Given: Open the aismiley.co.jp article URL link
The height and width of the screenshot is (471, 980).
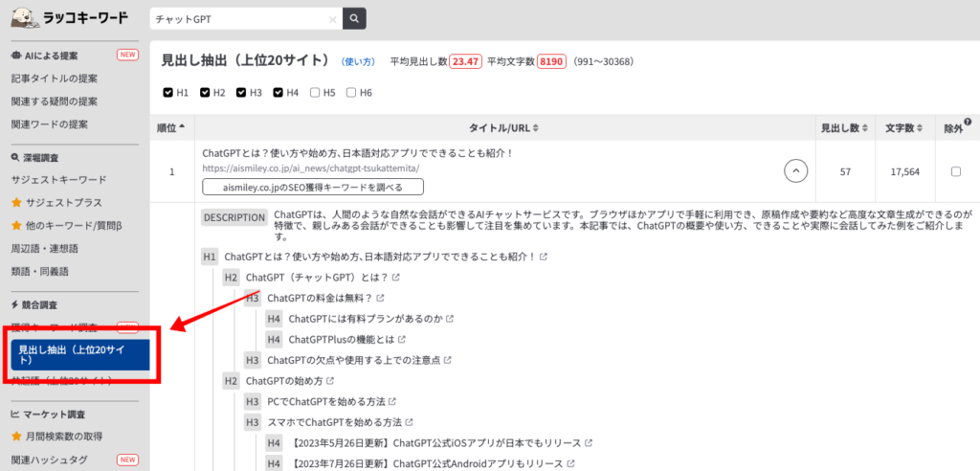Looking at the screenshot, I should pyautogui.click(x=311, y=168).
